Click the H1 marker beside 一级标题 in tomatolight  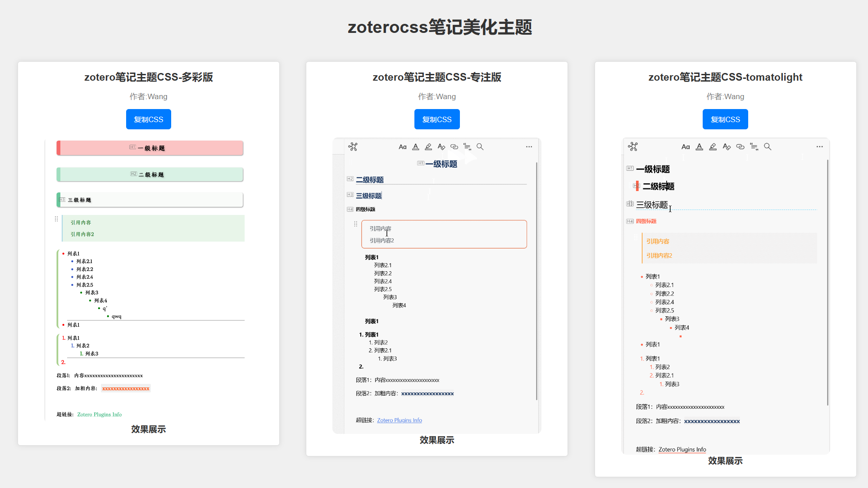pos(630,169)
